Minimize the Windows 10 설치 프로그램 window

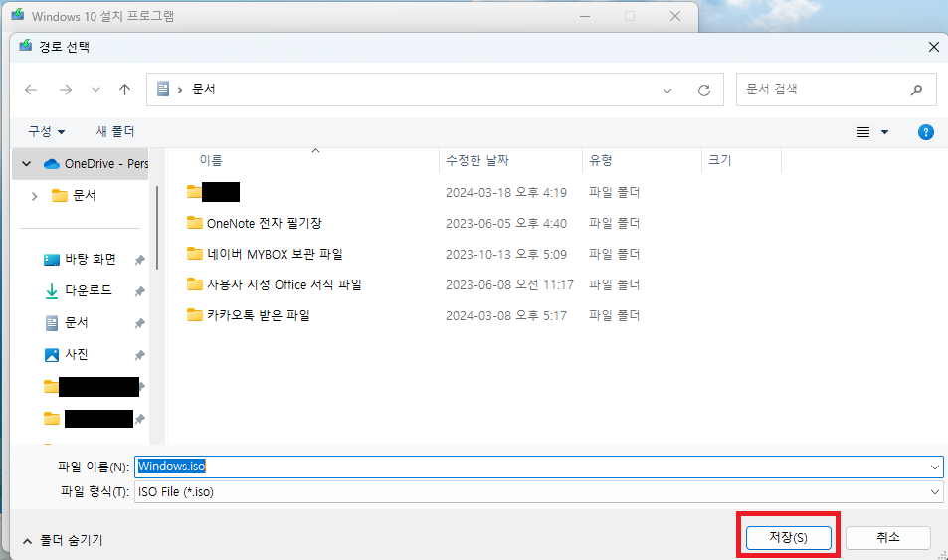[x=585, y=16]
